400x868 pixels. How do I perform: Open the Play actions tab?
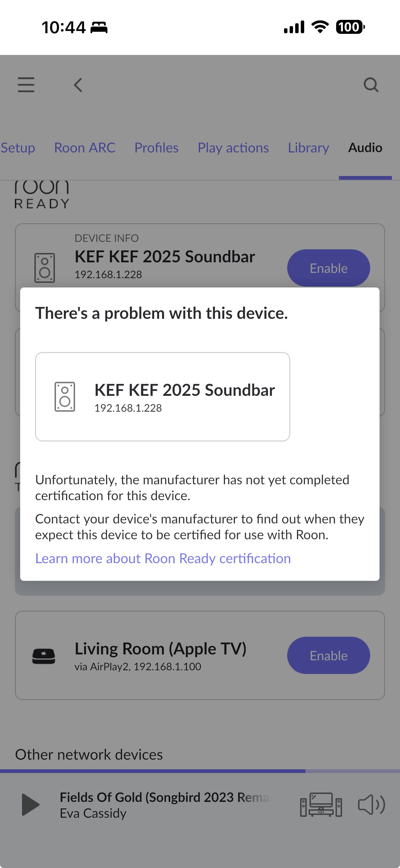coord(233,147)
